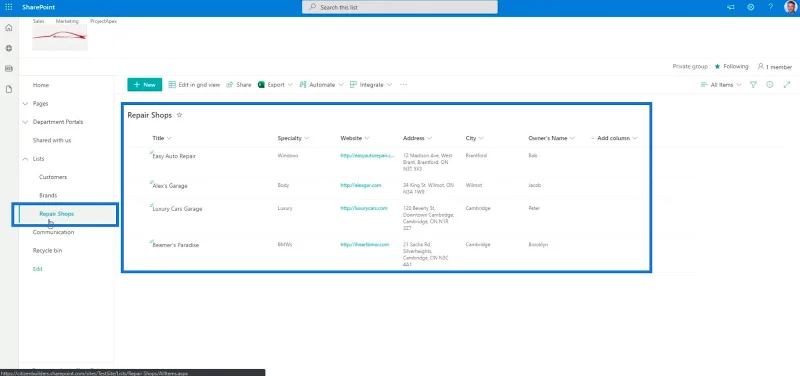The image size is (800, 376).
Task: Open the Luxury Cars Garage item
Action: click(177, 209)
